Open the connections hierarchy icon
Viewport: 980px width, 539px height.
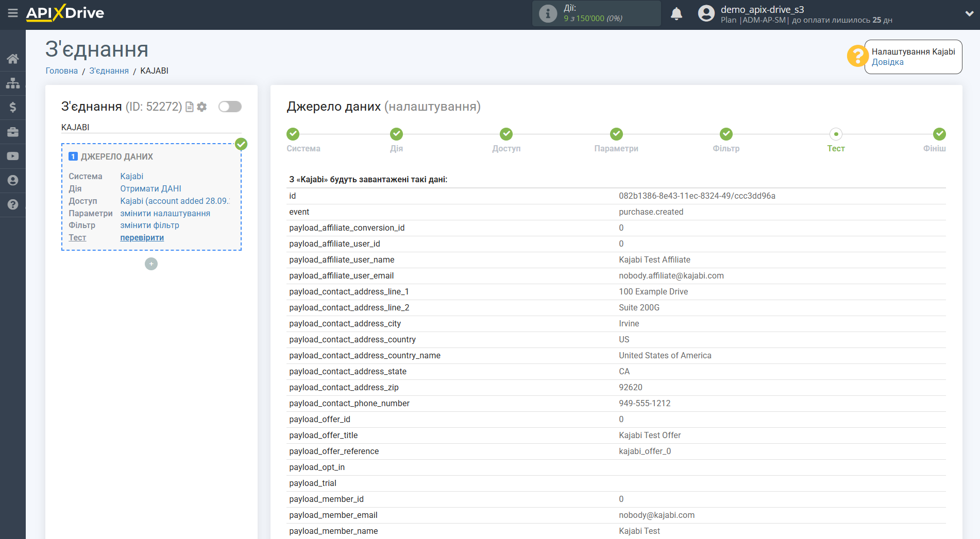coord(13,83)
